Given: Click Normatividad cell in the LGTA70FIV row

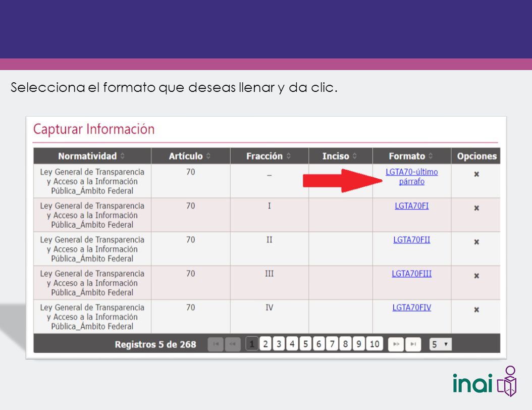Looking at the screenshot, I should point(92,317).
